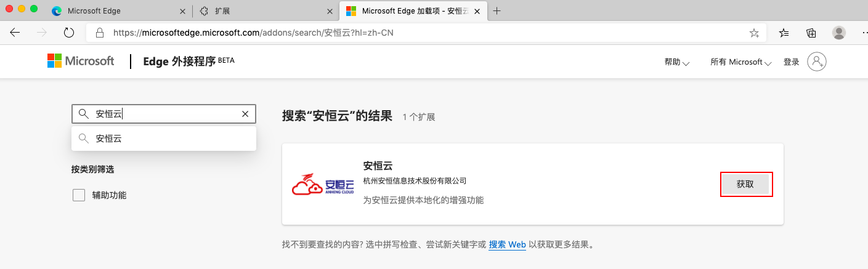
Task: Open the favorites list icon
Action: point(784,33)
